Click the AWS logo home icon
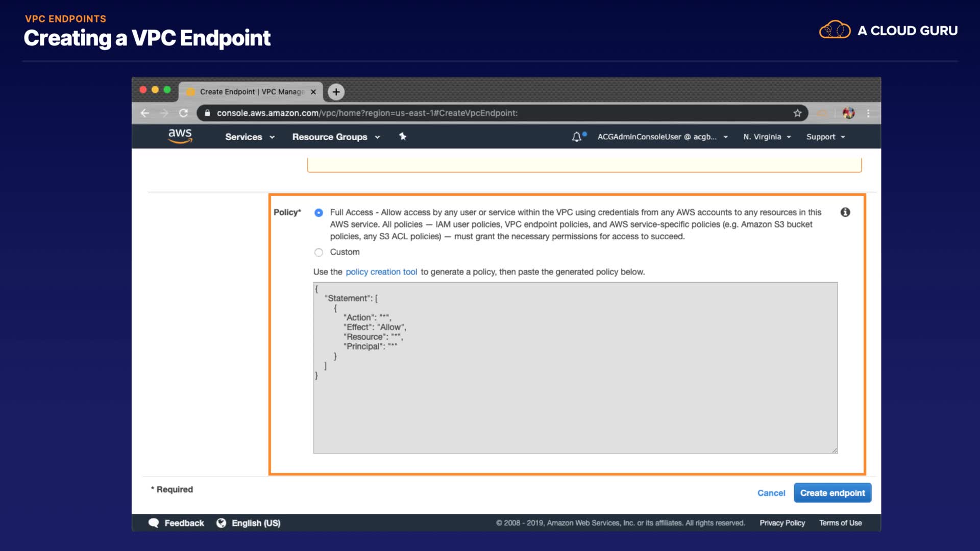 click(180, 136)
